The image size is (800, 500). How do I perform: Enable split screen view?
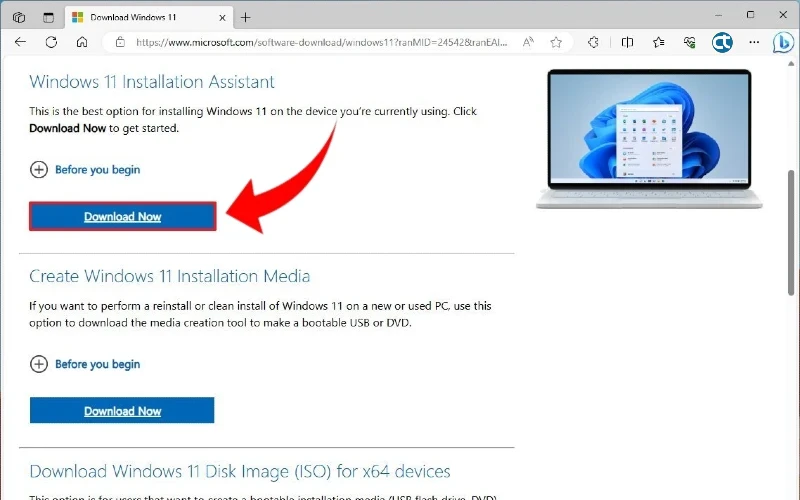coord(627,42)
